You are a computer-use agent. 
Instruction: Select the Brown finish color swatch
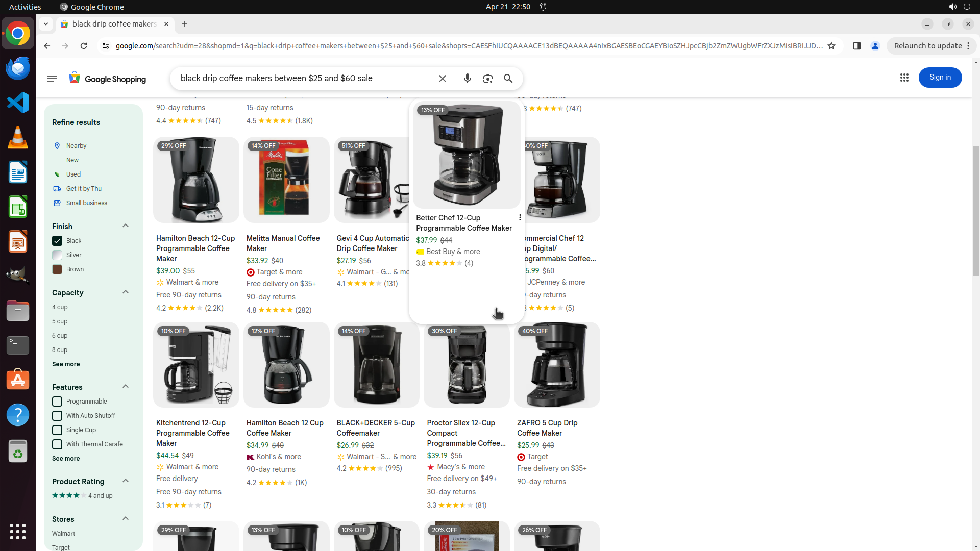[57, 269]
